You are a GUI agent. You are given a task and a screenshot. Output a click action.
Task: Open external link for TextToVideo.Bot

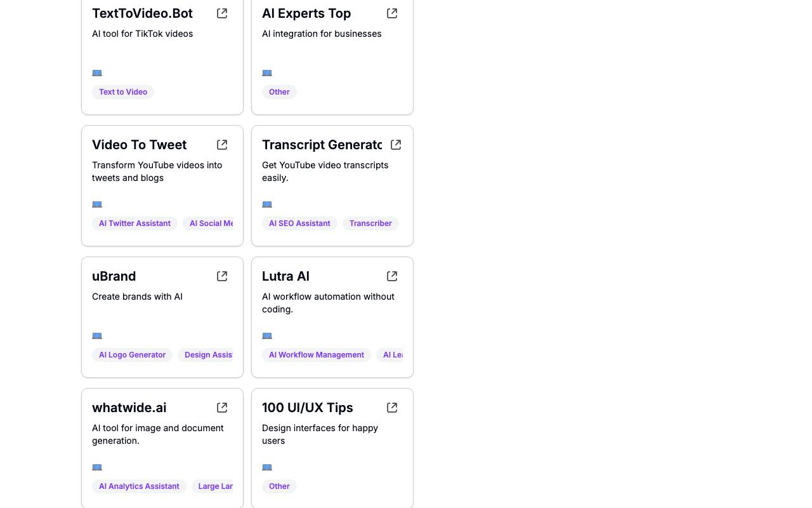tap(222, 13)
